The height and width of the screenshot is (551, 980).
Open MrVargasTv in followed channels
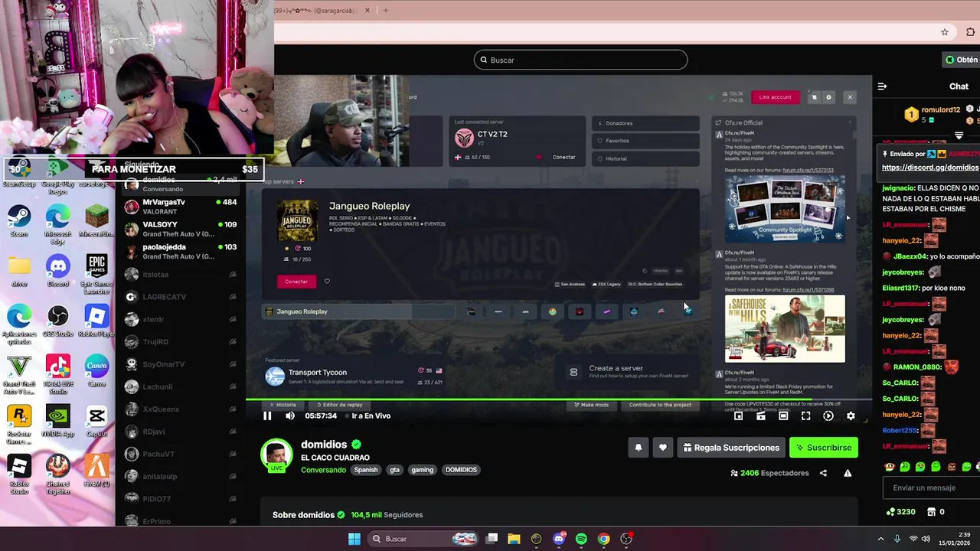181,207
